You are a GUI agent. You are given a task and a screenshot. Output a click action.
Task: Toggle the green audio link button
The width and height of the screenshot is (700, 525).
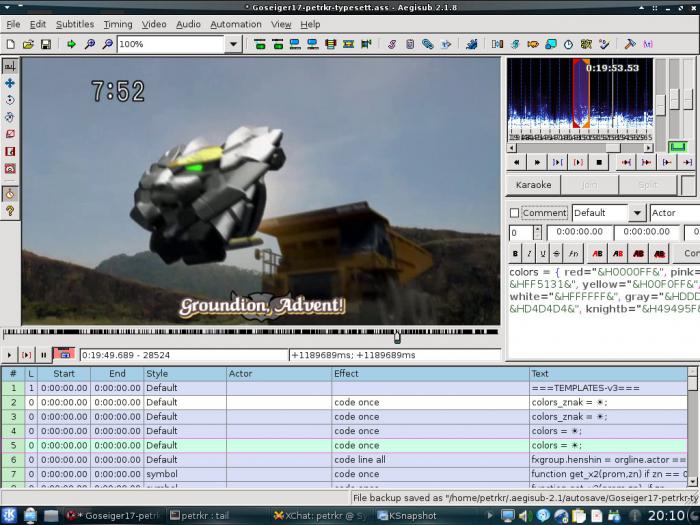678,147
